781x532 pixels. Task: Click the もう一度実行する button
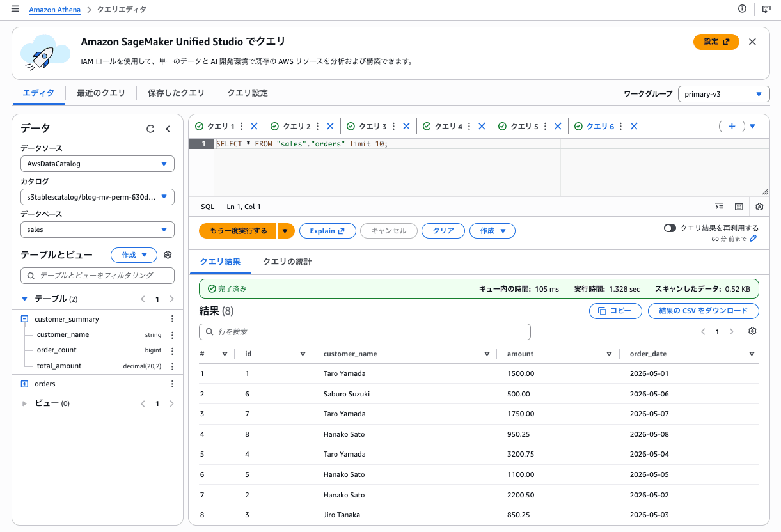(x=238, y=231)
